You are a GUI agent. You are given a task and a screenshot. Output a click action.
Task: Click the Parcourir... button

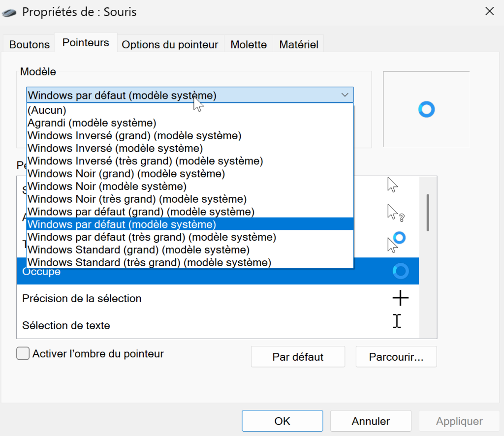click(x=396, y=357)
